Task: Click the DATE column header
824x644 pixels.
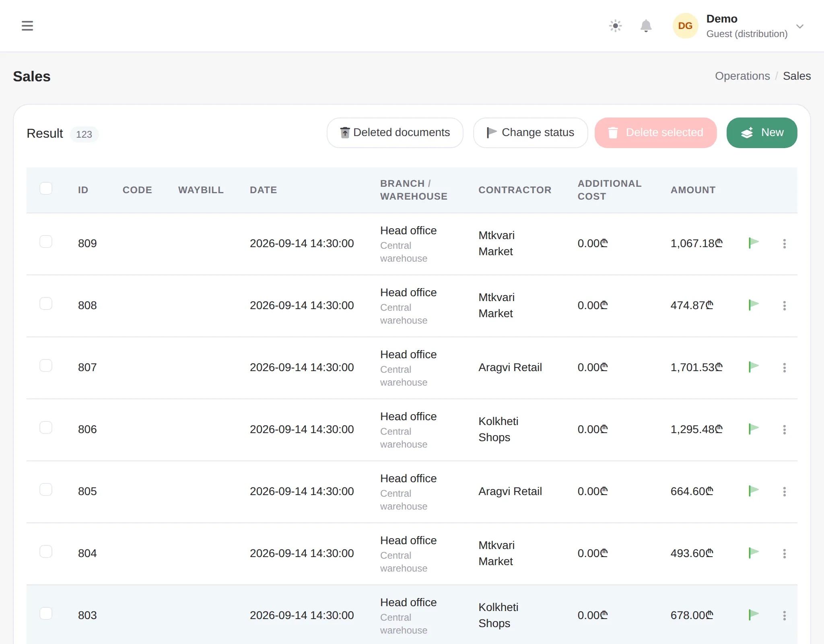Action: 263,190
